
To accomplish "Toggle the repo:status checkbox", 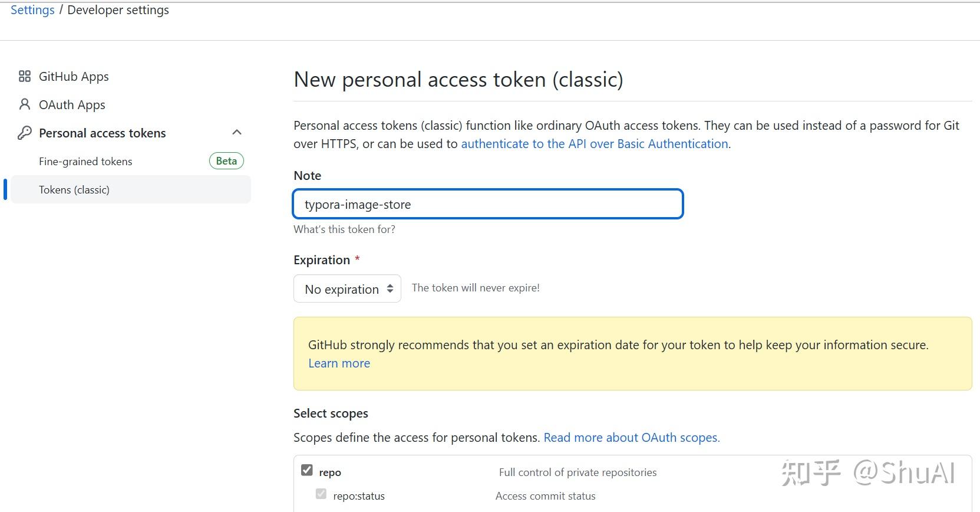I will coord(321,494).
